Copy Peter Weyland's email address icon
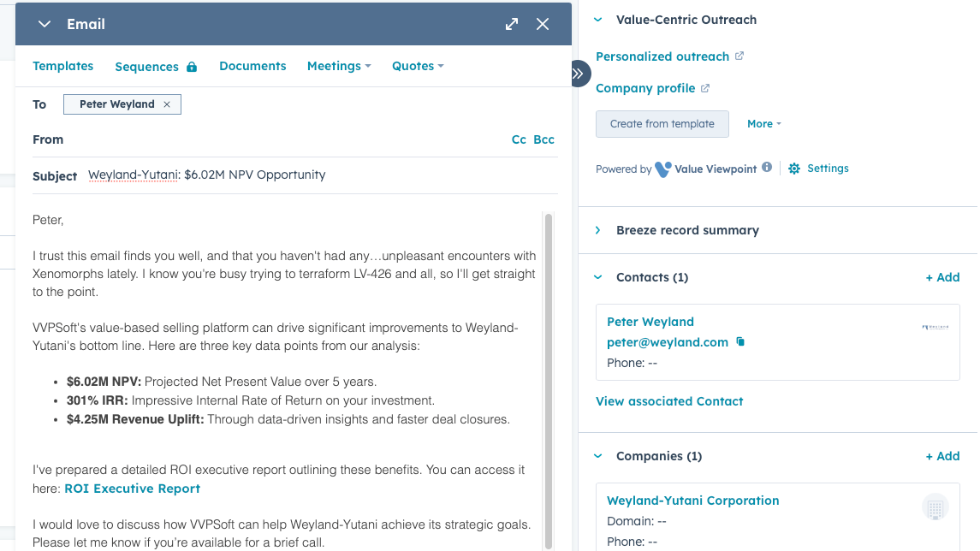Viewport: 980px width, 551px height. coord(741,342)
